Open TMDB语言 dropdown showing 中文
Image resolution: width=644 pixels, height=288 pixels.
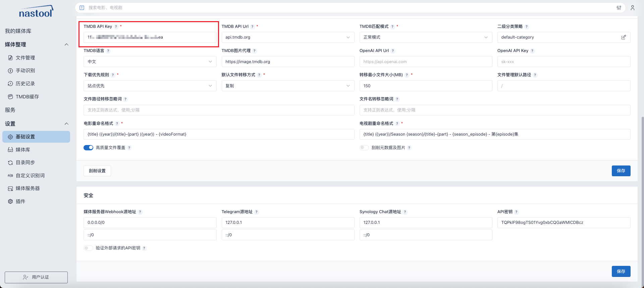(x=150, y=62)
